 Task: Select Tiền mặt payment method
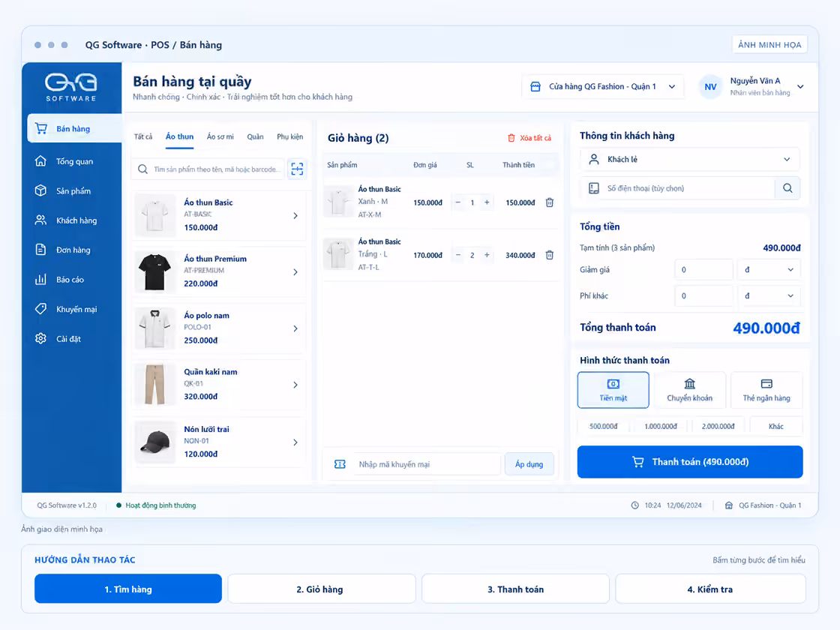coord(613,390)
